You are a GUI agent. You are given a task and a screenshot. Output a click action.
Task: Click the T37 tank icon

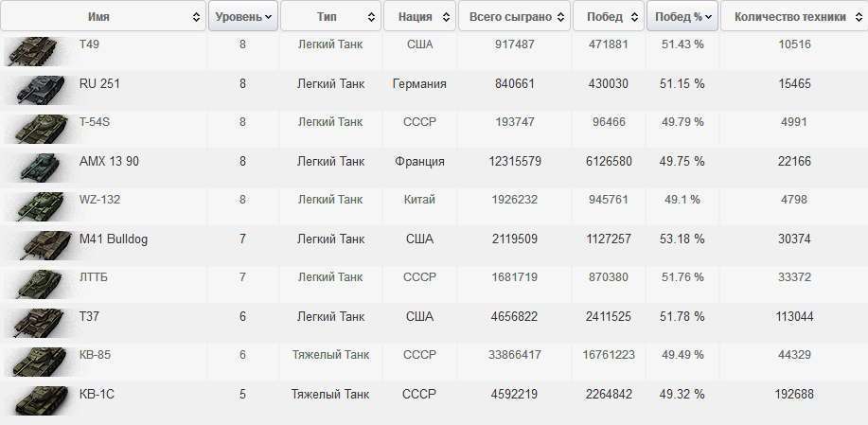pos(36,323)
